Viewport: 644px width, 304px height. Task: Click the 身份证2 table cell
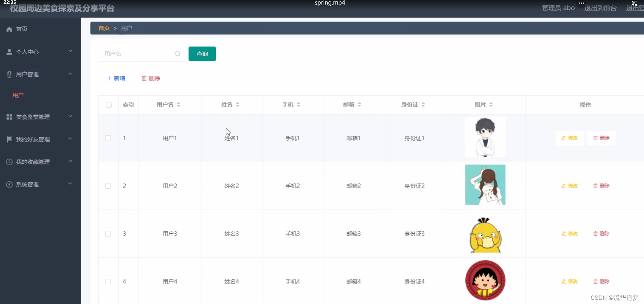[x=414, y=186]
